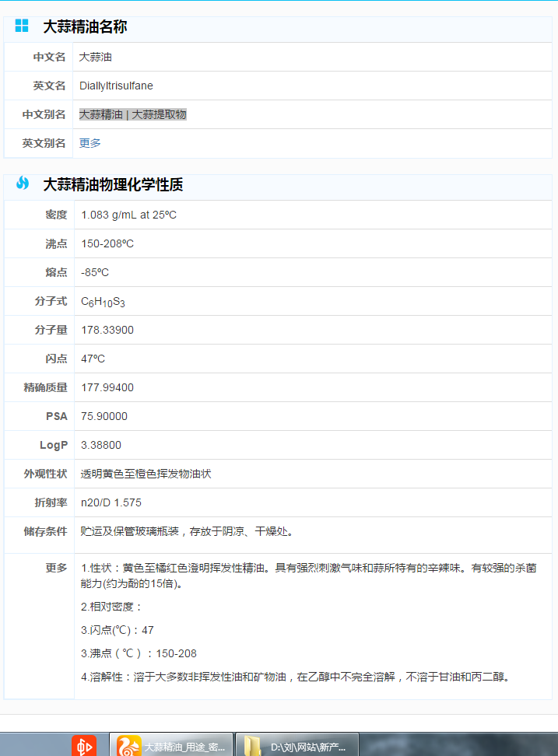Click the 中文名 row label
This screenshot has height=756, width=558.
tap(49, 57)
